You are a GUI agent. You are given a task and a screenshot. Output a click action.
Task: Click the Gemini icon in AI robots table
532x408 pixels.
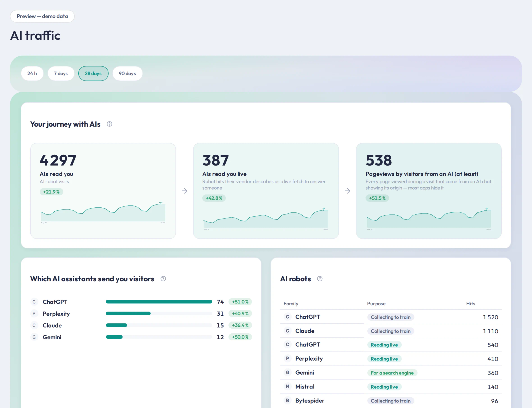click(288, 373)
